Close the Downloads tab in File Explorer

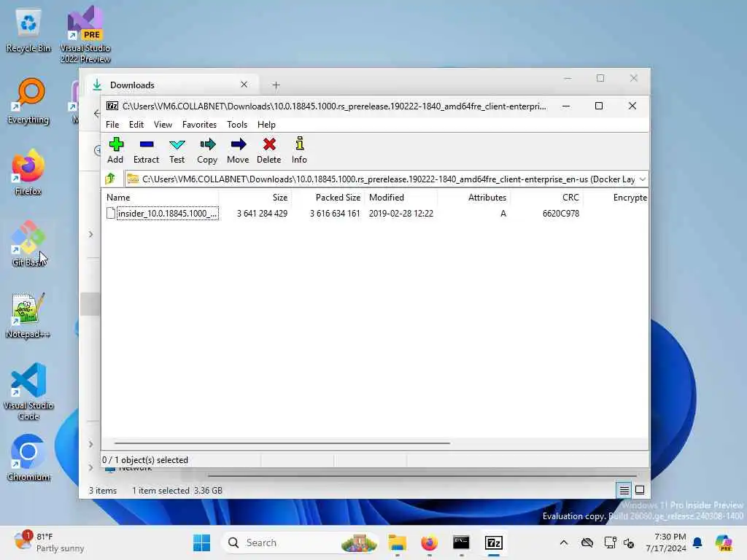coord(244,85)
